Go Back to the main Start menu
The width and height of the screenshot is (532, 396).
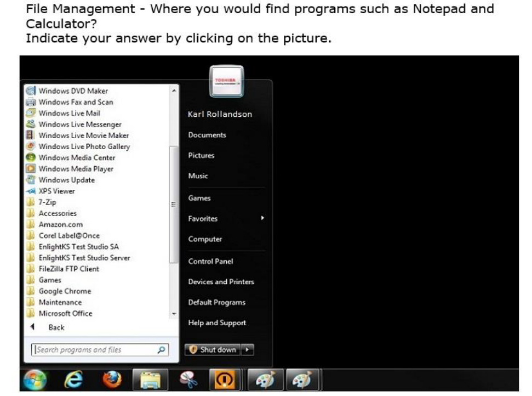tap(55, 327)
